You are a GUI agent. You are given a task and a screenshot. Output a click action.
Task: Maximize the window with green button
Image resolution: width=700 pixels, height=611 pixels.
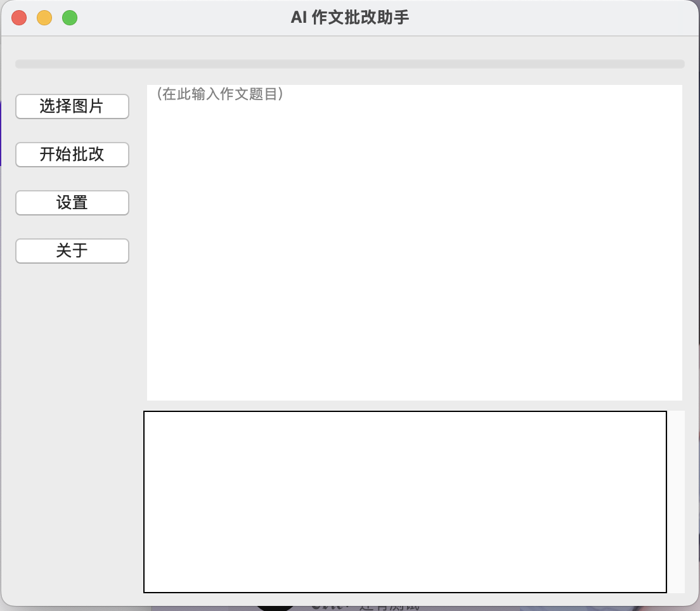point(70,18)
